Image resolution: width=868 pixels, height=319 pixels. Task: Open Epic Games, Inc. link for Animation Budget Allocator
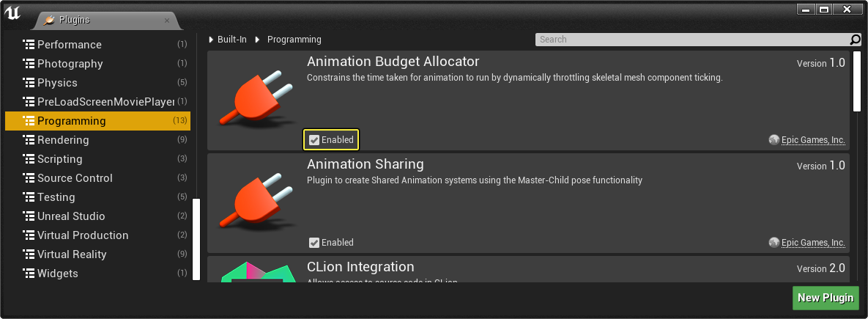point(813,140)
